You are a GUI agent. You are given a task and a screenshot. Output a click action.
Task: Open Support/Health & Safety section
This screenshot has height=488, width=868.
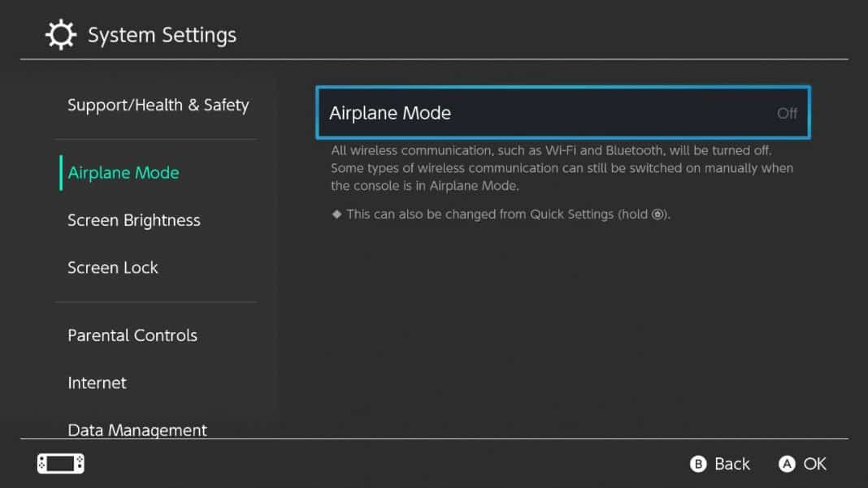pos(158,105)
